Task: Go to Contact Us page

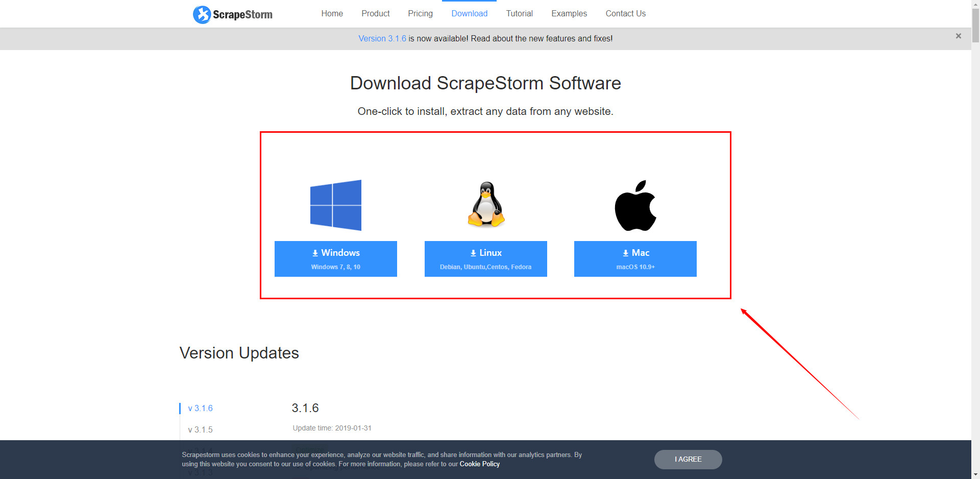Action: 626,13
